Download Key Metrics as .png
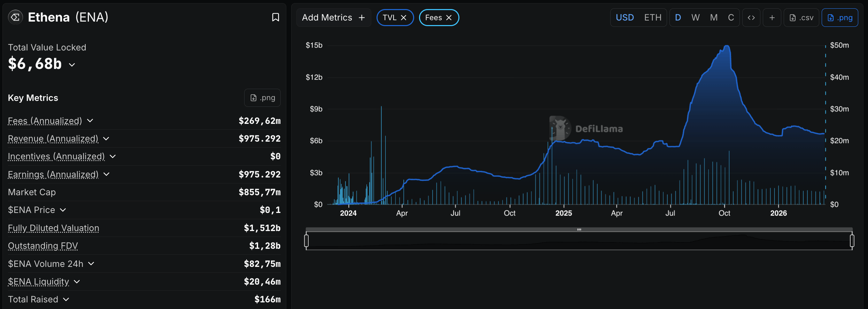Viewport: 868px width, 309px height. tap(263, 98)
